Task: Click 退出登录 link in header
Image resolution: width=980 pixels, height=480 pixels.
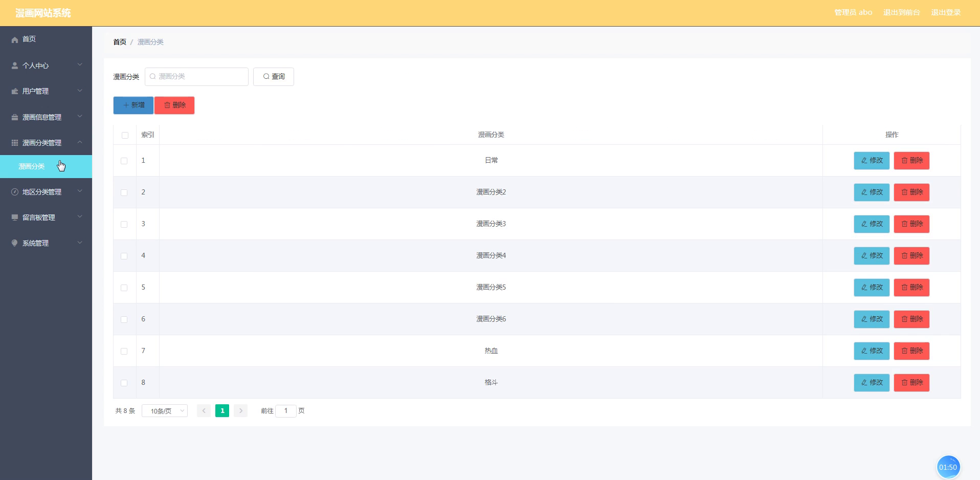Action: coord(946,12)
